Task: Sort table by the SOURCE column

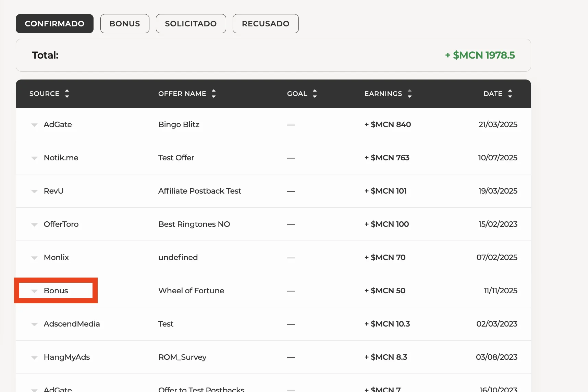Action: point(67,94)
